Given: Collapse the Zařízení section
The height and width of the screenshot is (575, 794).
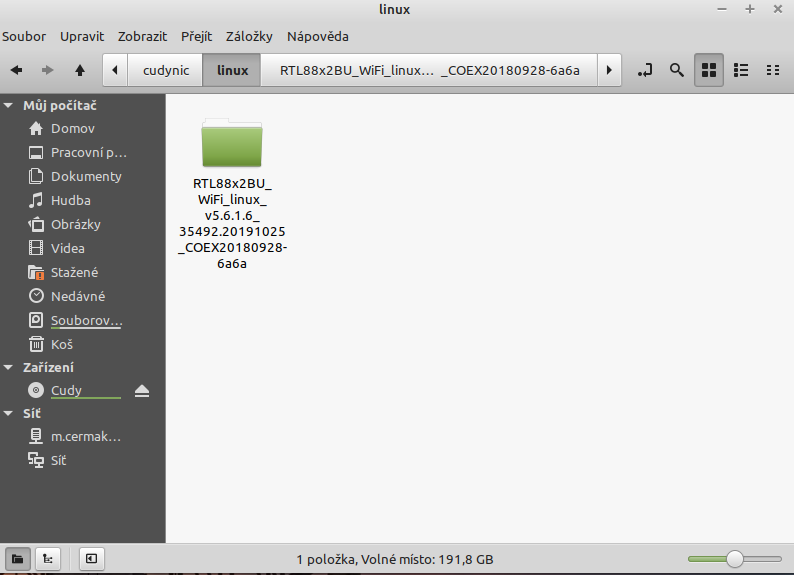Looking at the screenshot, I should click(x=9, y=367).
